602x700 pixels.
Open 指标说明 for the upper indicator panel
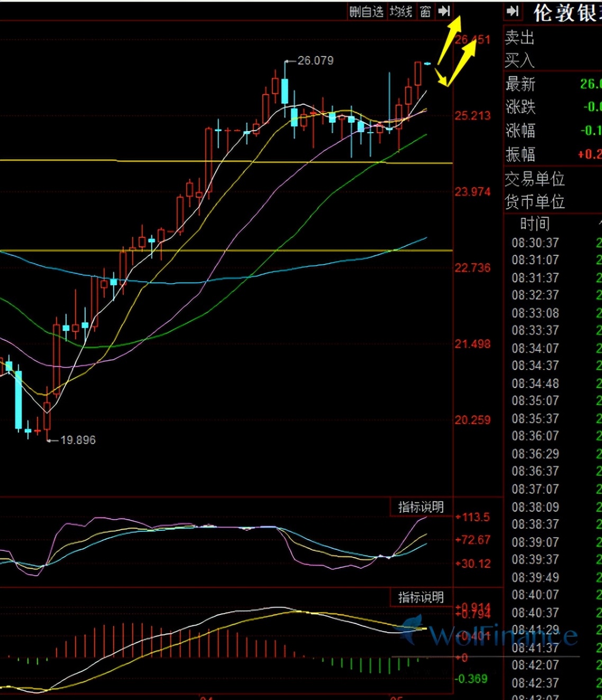tap(421, 506)
